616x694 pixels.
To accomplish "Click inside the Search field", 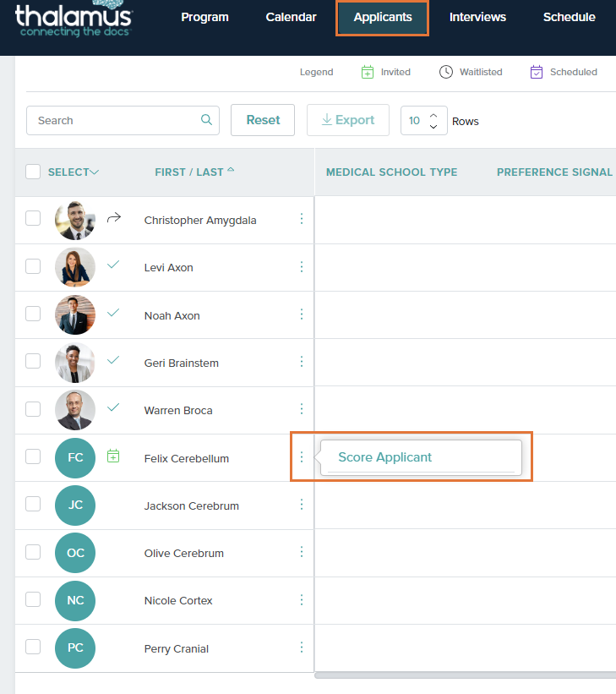I will (x=110, y=120).
